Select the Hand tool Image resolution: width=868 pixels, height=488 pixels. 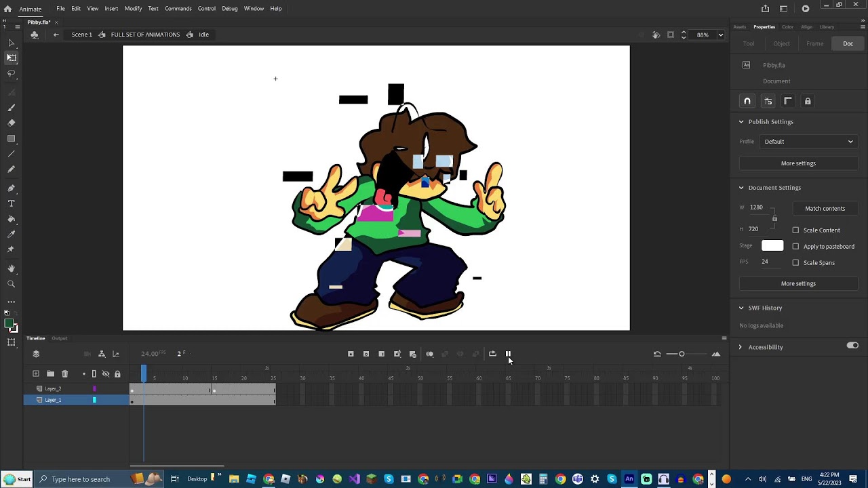point(12,269)
